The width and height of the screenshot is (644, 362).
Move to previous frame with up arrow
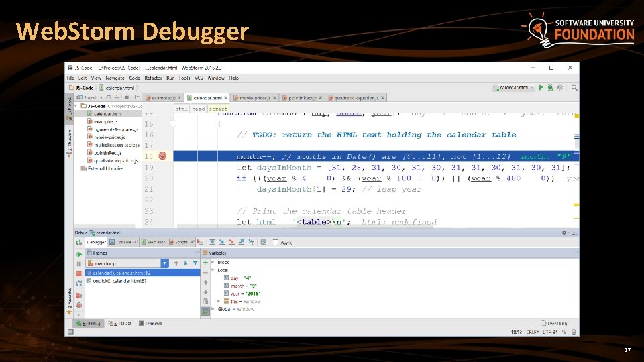(176, 263)
